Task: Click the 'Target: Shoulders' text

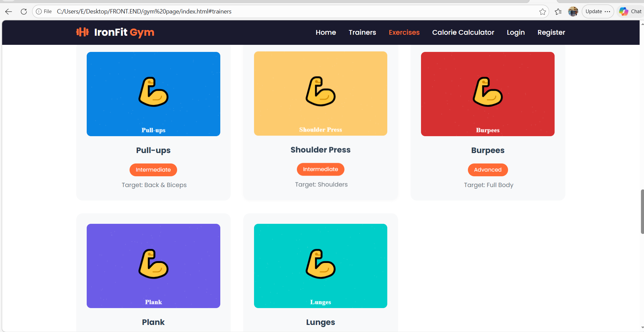Action: point(321,184)
